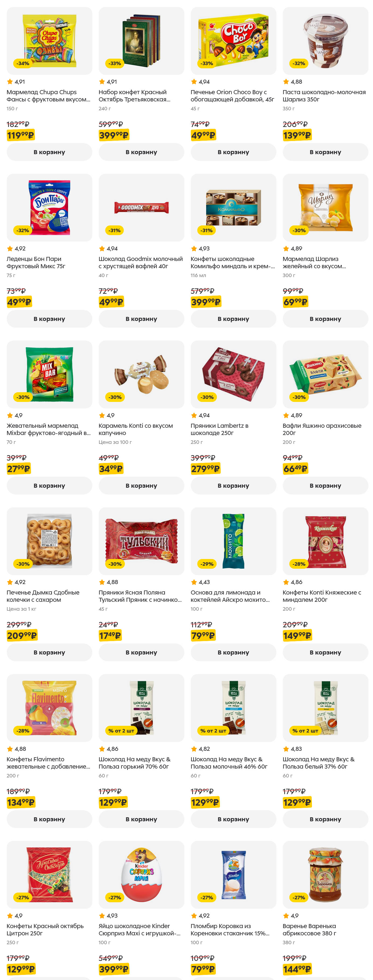Click the -29% badge on Мохито лимонад base
The width and height of the screenshot is (373, 980).
pyautogui.click(x=207, y=564)
